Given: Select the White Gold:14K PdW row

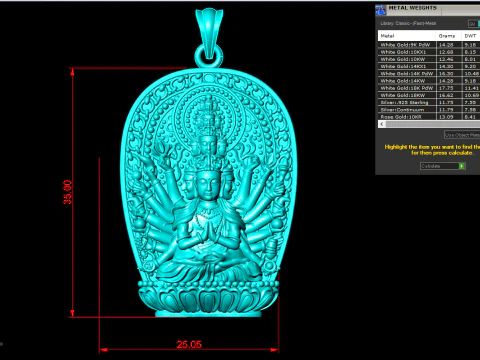Looking at the screenshot, I should point(429,74).
